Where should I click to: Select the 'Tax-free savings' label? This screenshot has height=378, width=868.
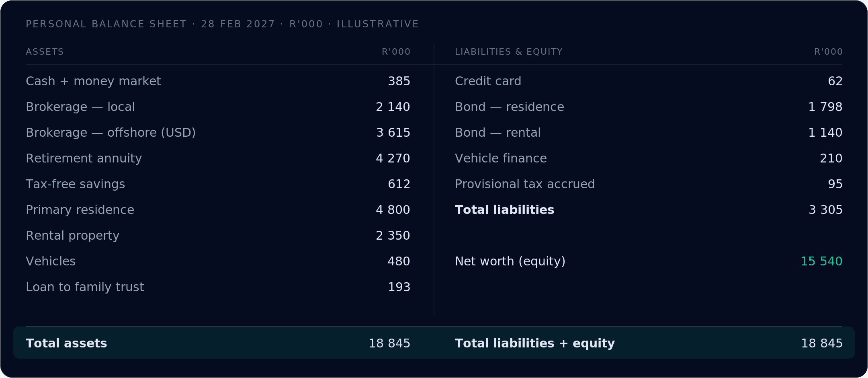coord(76,184)
